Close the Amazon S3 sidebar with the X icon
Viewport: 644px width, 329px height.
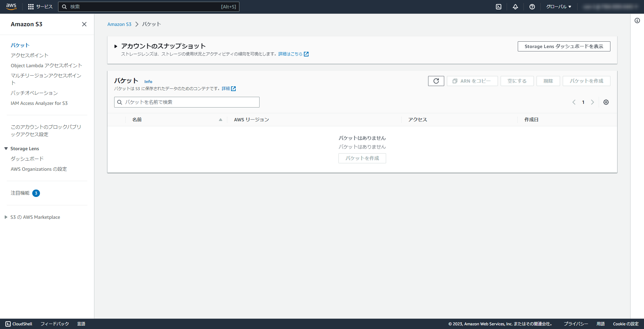click(x=84, y=24)
